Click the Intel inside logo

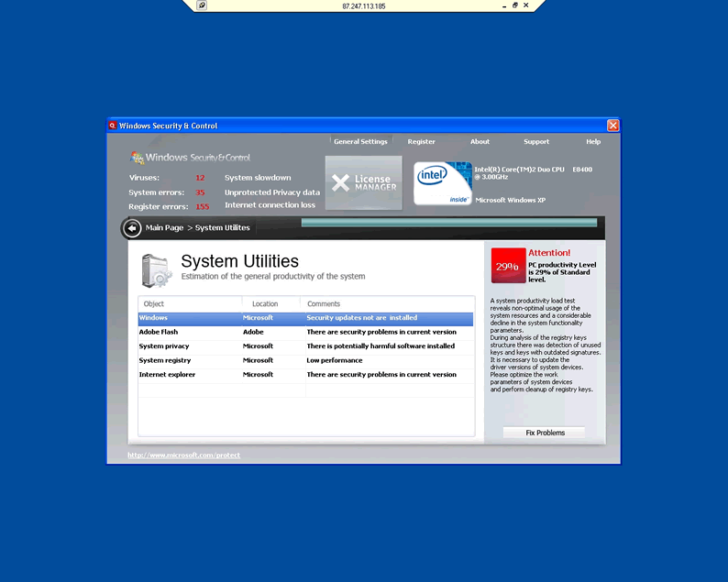[443, 183]
